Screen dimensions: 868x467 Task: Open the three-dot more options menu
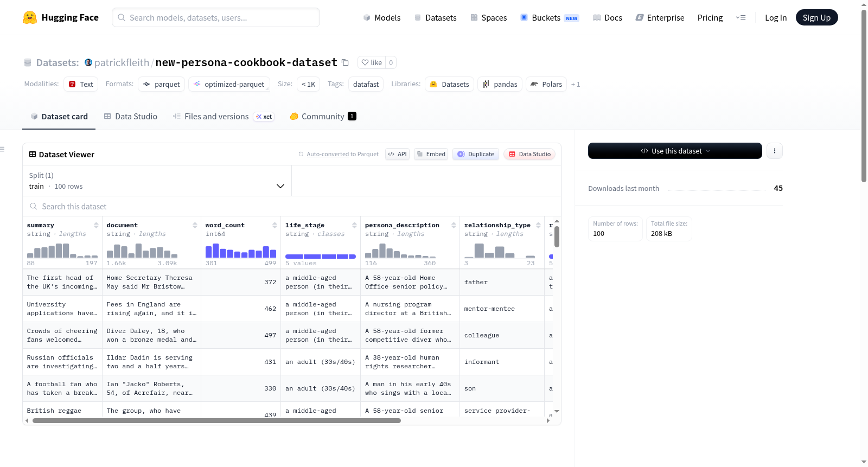pos(775,151)
